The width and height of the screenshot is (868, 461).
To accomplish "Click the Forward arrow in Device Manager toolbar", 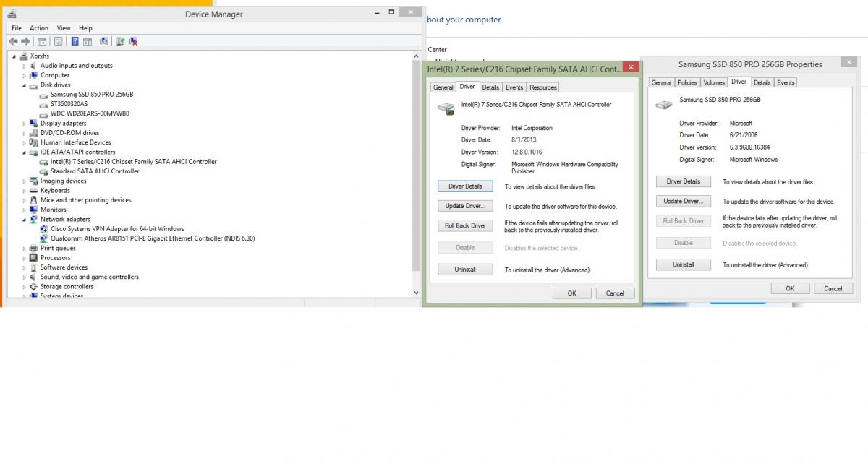I will point(25,42).
